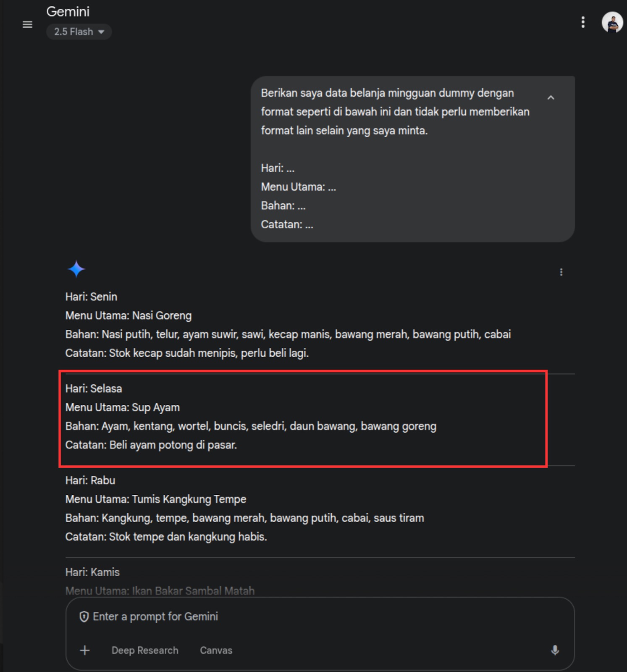This screenshot has width=627, height=672.
Task: Click the "Hari: Senin" line
Action: [x=91, y=297]
